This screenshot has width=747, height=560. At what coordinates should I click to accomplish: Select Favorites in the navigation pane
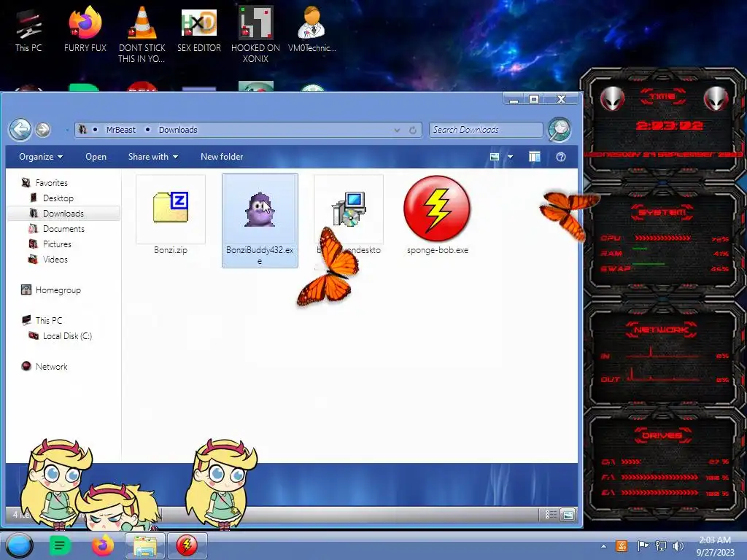pos(52,183)
